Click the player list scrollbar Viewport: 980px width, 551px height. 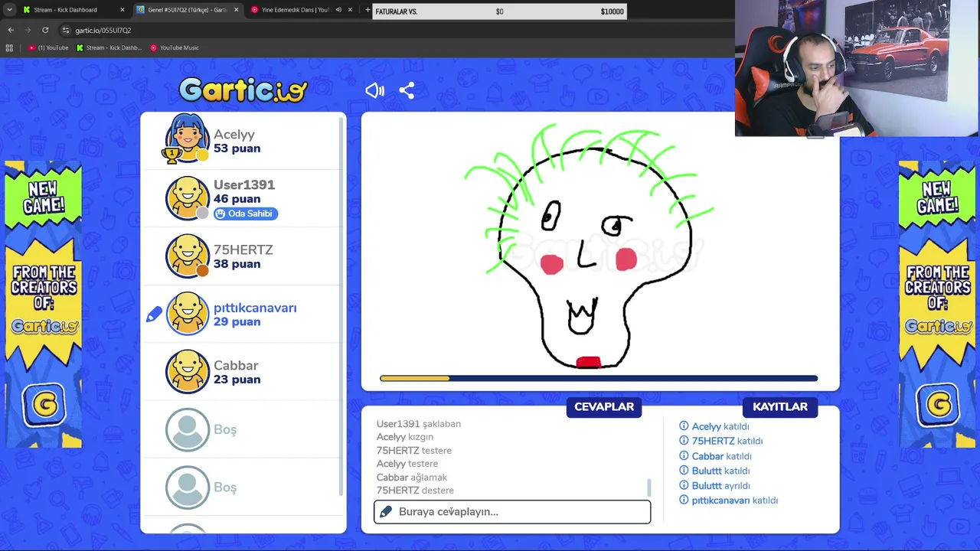[341, 306]
